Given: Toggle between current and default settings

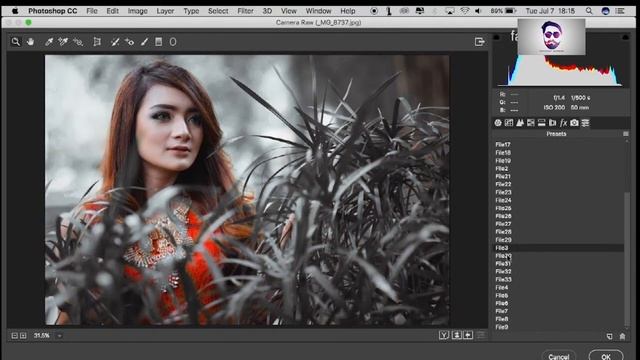Looking at the screenshot, I should (481, 335).
